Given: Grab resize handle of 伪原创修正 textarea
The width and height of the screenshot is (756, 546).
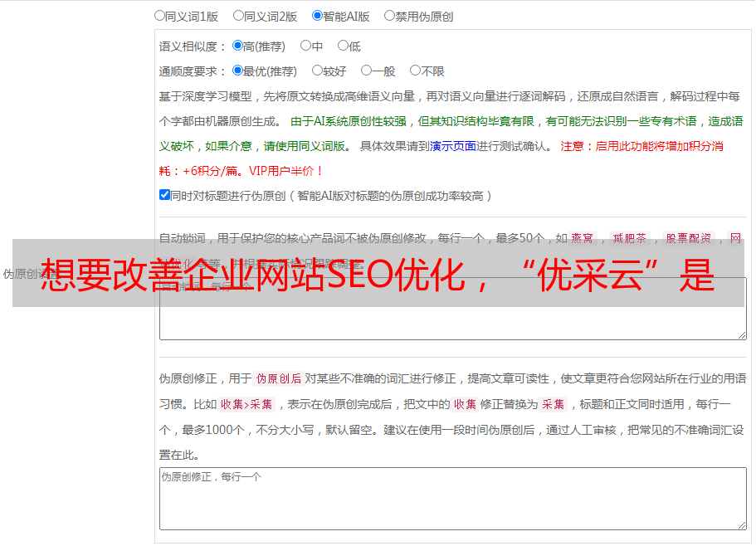Looking at the screenshot, I should pos(742,525).
